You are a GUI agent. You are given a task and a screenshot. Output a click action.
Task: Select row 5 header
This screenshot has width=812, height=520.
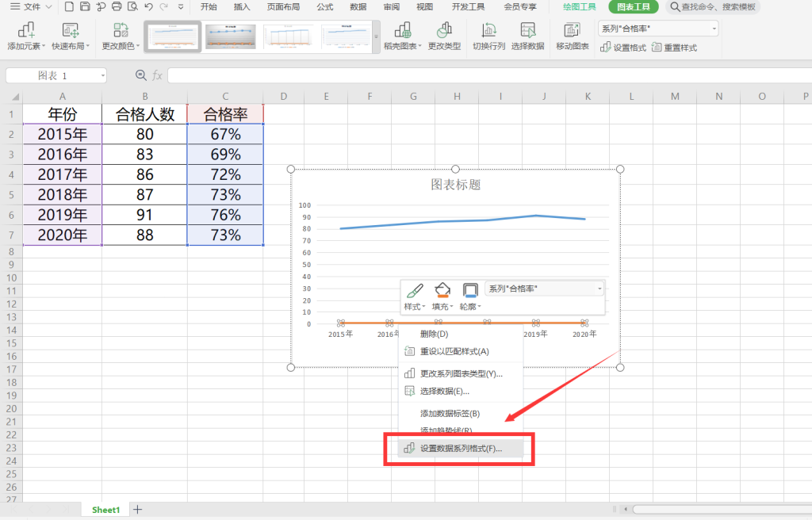11,195
